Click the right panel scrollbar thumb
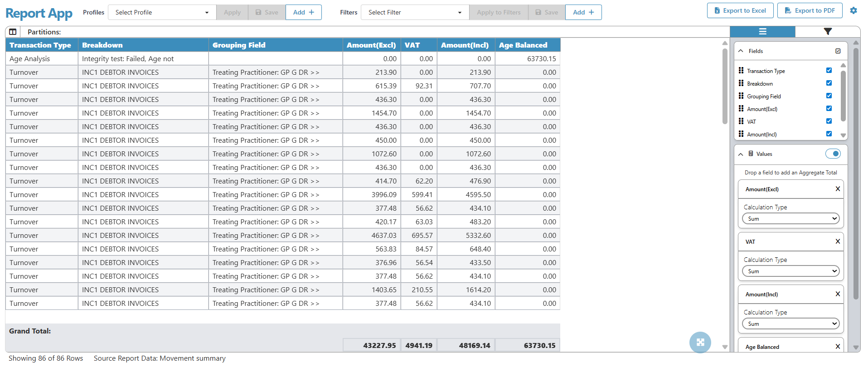 pyautogui.click(x=856, y=174)
